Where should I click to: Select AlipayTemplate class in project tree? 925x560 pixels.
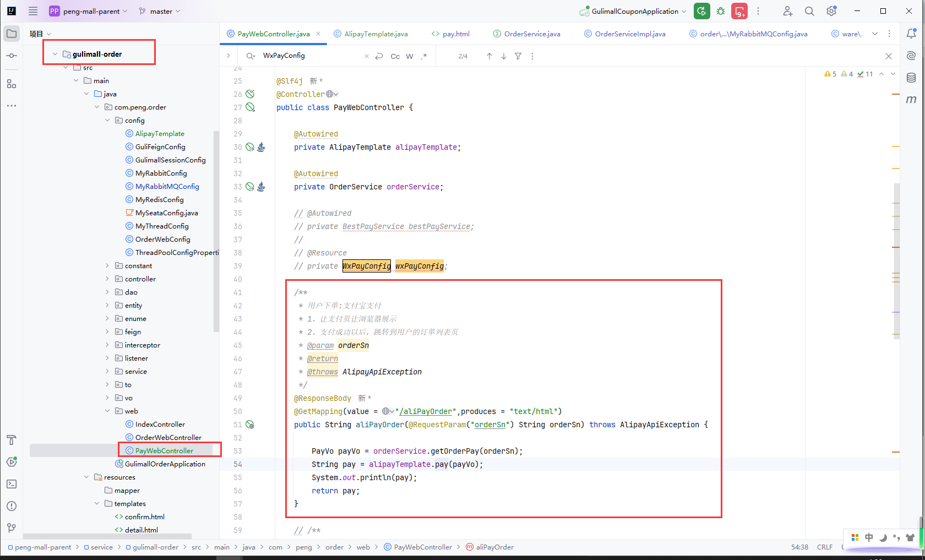click(x=160, y=133)
